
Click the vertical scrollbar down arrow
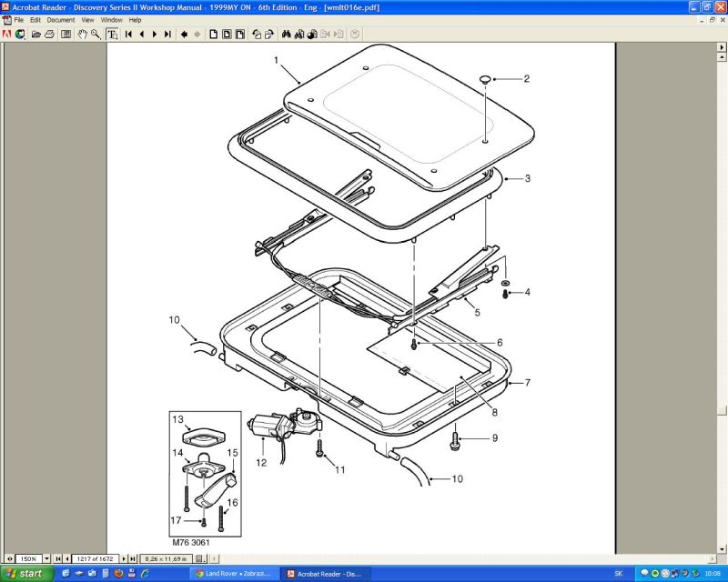(722, 547)
